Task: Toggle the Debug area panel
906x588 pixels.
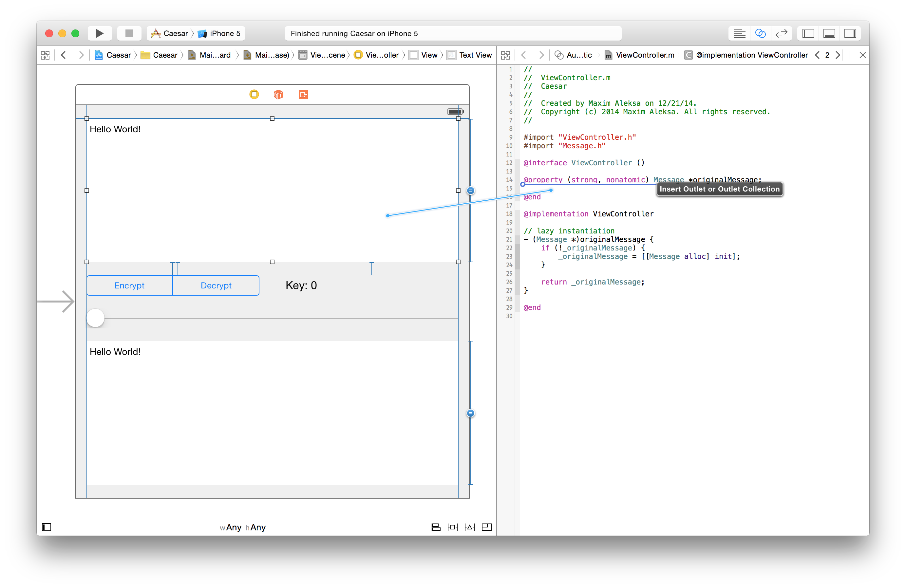Action: [829, 33]
